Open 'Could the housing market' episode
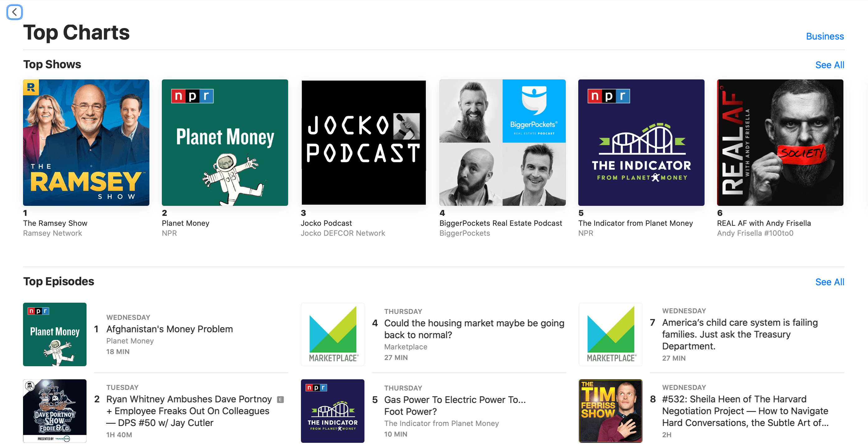 [x=474, y=329]
